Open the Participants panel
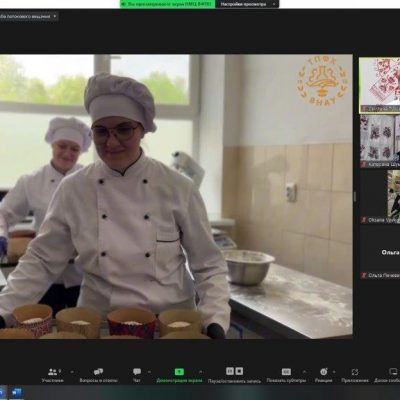 53,375
